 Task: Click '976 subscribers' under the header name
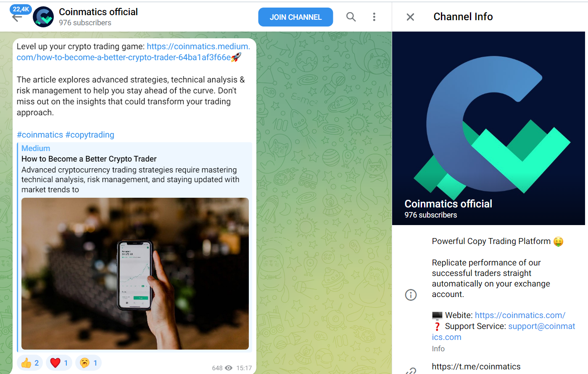[85, 23]
